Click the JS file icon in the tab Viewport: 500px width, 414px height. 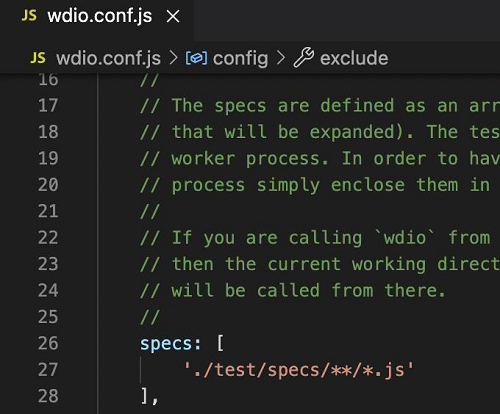click(x=29, y=16)
